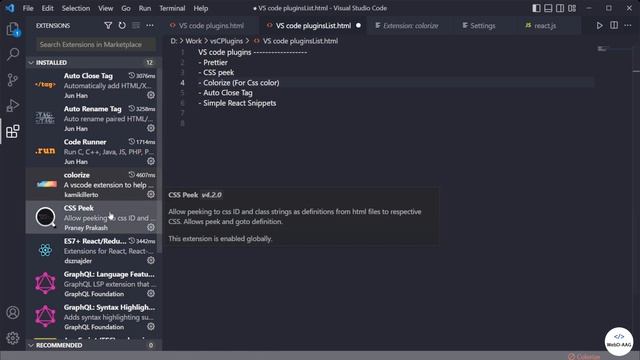This screenshot has width=640, height=360.
Task: Open the View menu
Action: pos(105,8)
